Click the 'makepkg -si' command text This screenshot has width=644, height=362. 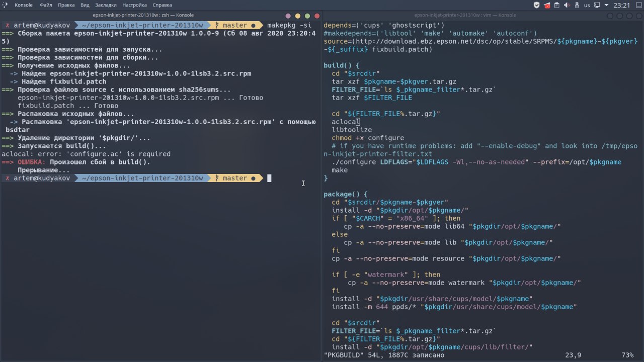(x=289, y=25)
